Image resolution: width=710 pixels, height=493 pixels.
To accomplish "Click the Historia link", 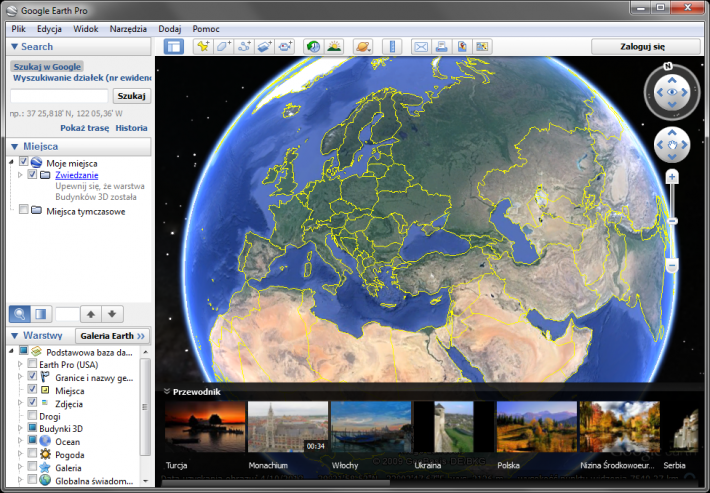I will (x=131, y=128).
